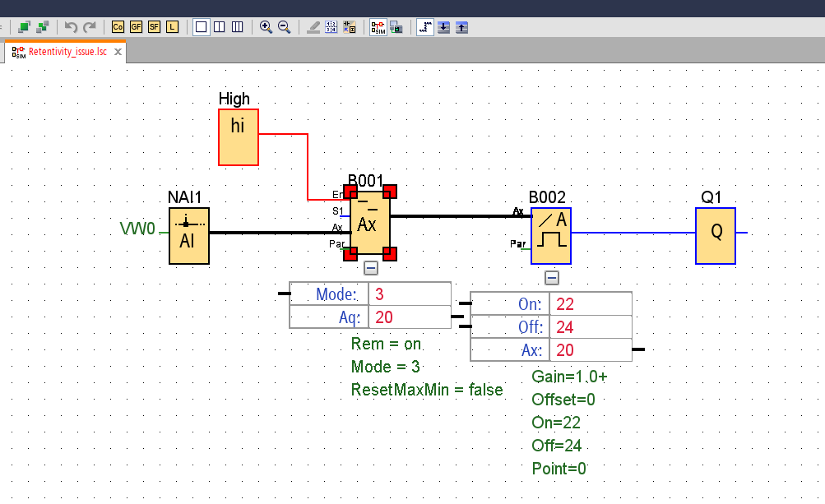Zoom in using the magnifier plus icon
Image resolution: width=825 pixels, height=504 pixels.
[x=266, y=27]
